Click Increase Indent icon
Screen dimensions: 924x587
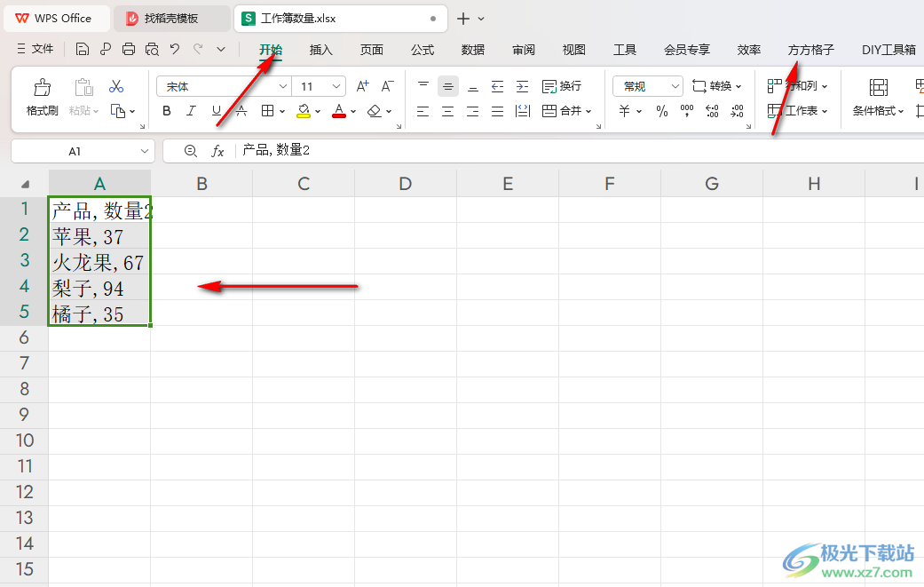coord(522,87)
